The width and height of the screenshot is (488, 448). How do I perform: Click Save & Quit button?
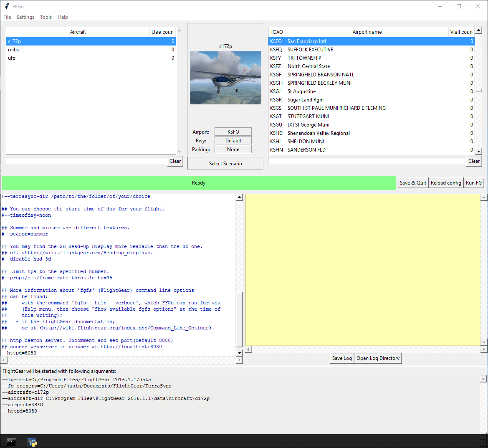click(x=413, y=183)
